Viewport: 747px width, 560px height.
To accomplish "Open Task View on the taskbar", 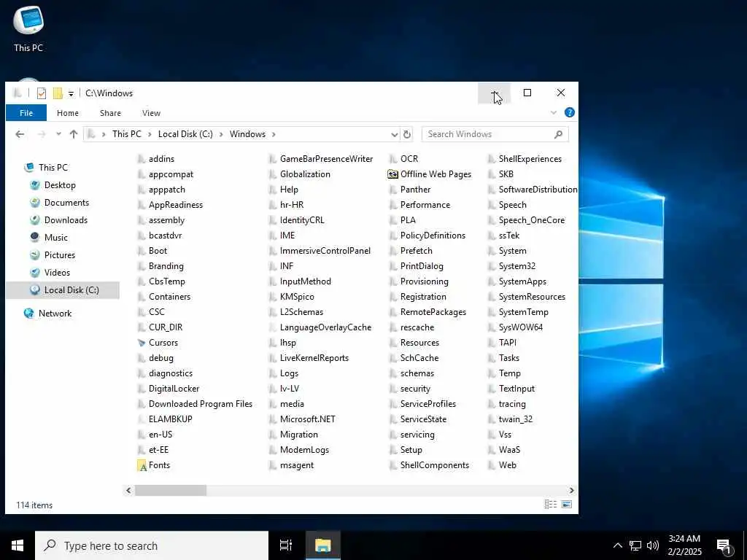I will (286, 545).
